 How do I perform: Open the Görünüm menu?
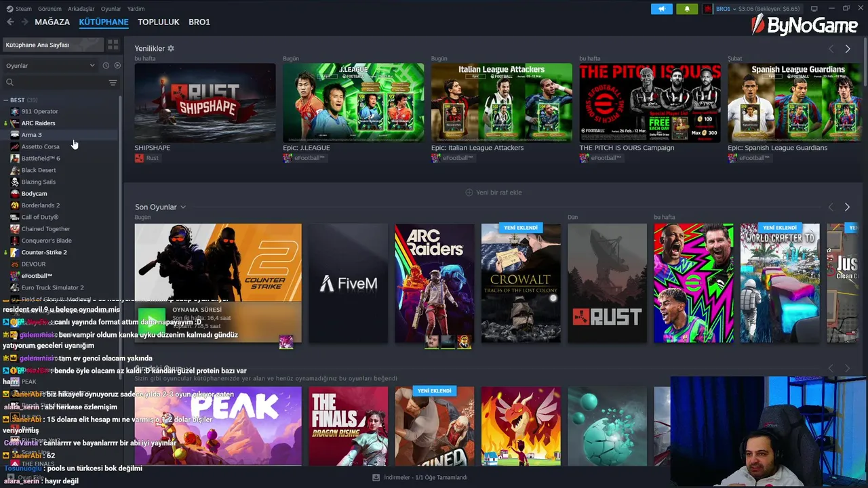coord(50,9)
